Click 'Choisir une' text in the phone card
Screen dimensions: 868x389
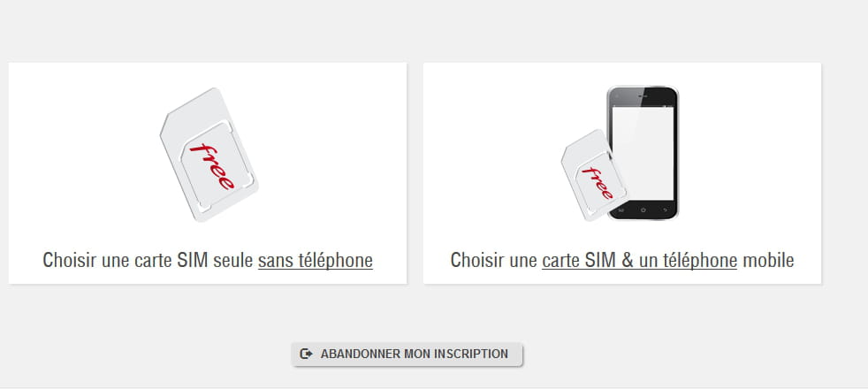point(494,260)
